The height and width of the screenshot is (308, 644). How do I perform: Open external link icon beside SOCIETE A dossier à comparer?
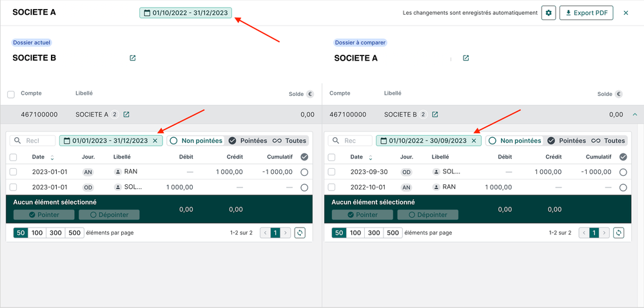[x=466, y=58]
